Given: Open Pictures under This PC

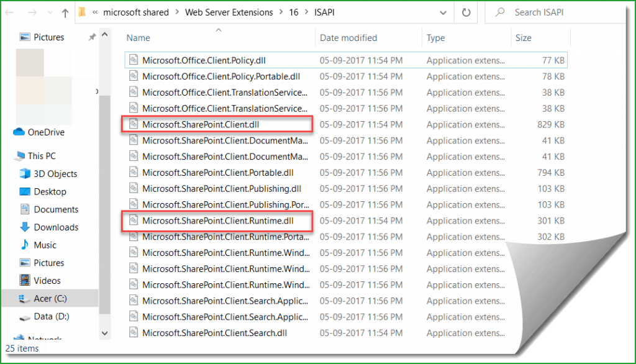Looking at the screenshot, I should (48, 263).
